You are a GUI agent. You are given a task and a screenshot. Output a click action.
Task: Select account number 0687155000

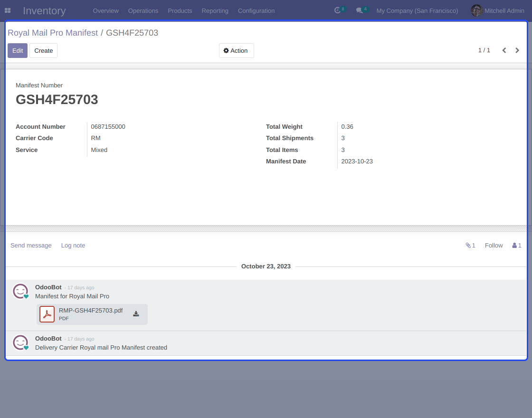point(108,126)
